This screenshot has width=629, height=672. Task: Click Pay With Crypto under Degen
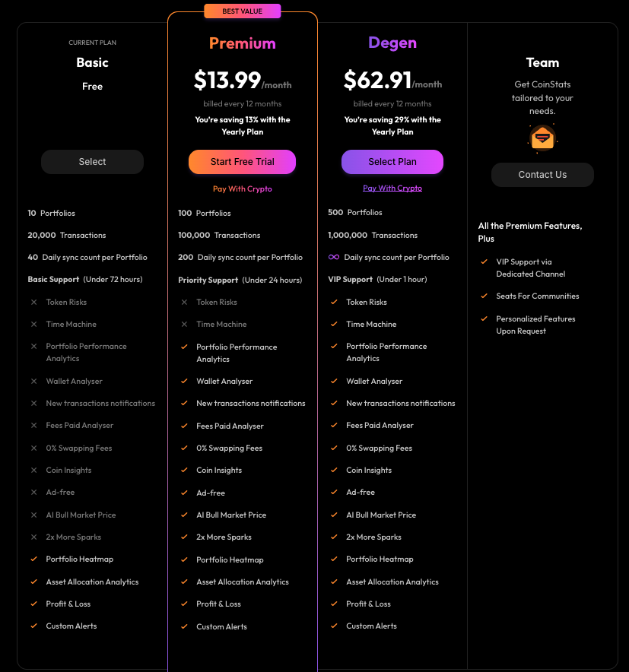click(x=392, y=188)
